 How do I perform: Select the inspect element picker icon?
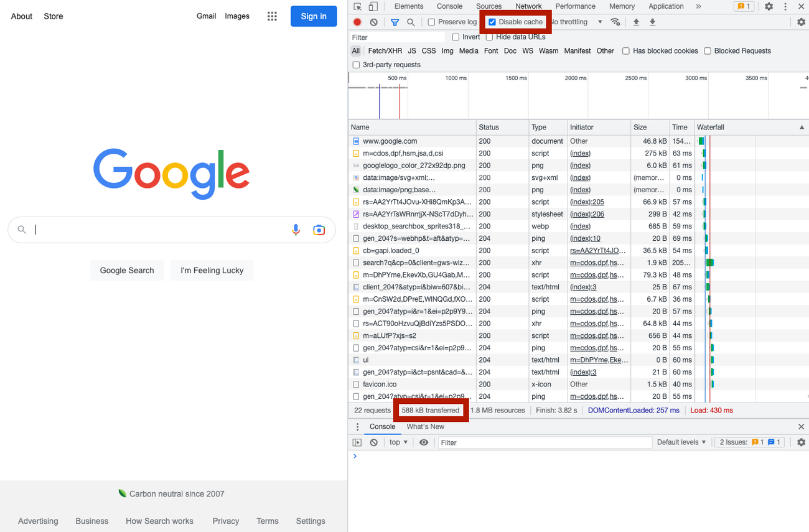[x=358, y=7]
